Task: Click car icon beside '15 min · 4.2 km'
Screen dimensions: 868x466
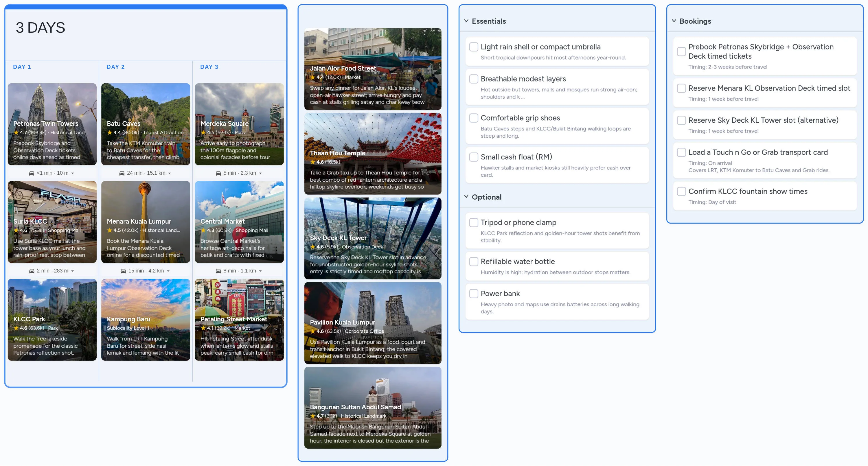Action: point(123,271)
